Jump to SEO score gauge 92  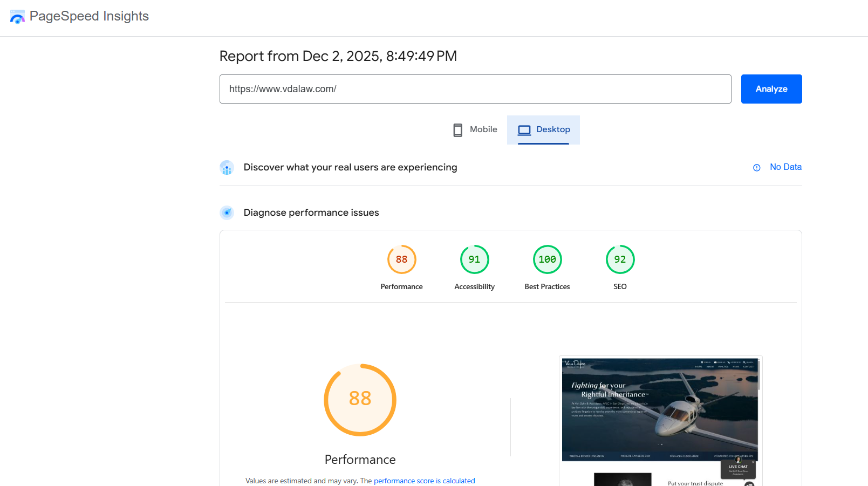(x=620, y=259)
